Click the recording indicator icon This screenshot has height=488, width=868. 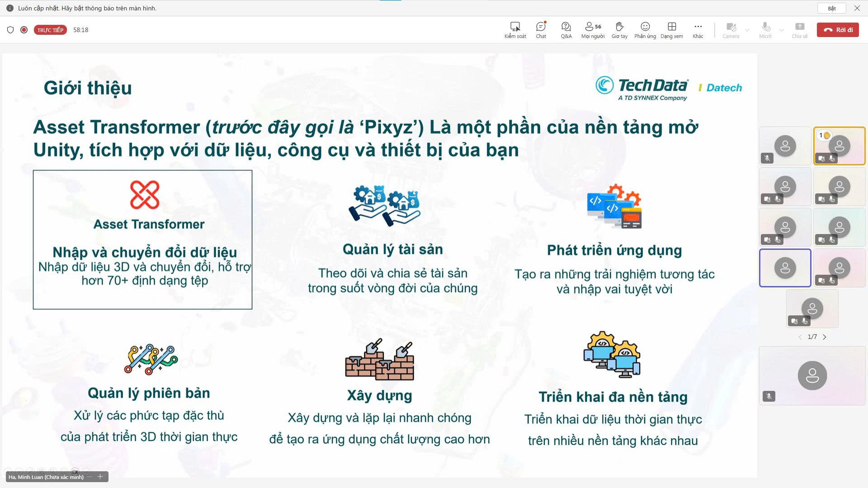24,30
